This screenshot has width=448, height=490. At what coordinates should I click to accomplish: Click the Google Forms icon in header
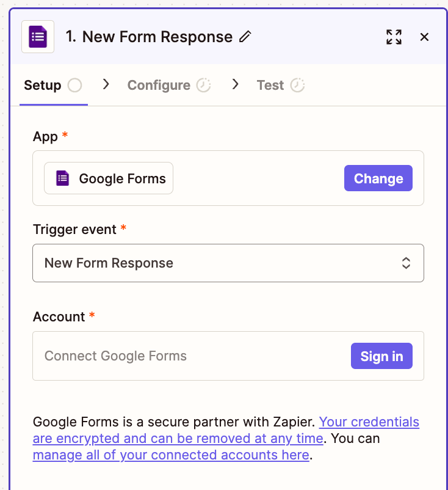click(38, 37)
